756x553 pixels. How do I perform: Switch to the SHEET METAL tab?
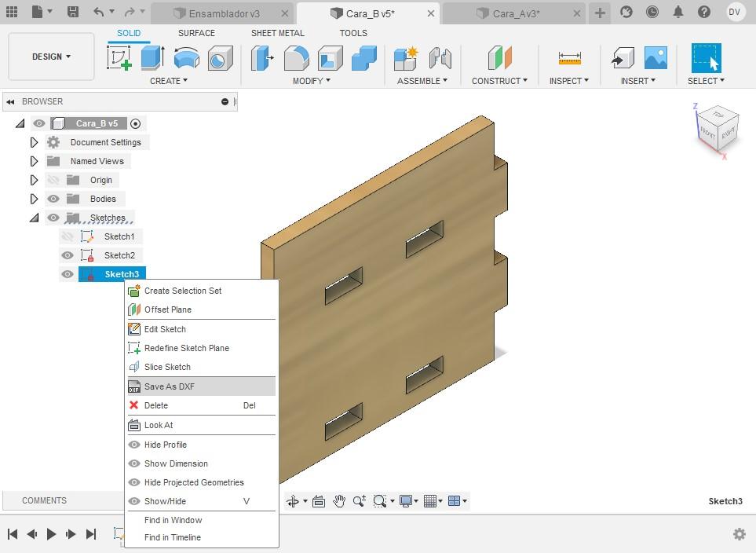coord(278,33)
